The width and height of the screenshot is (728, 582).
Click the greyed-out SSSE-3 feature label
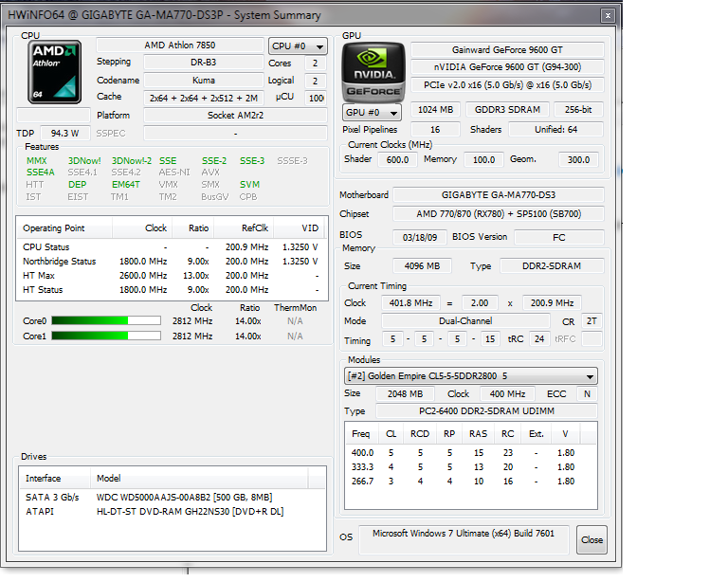(293, 160)
